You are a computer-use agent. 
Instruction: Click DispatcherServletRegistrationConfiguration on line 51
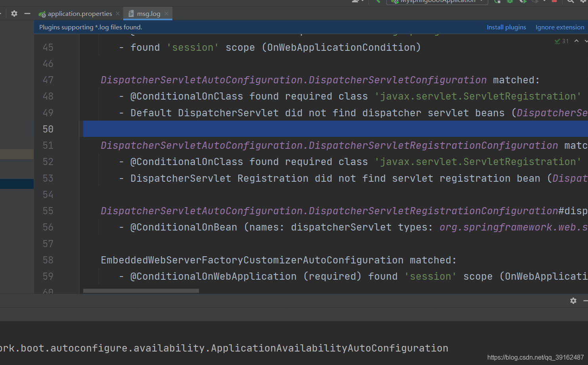(433, 146)
